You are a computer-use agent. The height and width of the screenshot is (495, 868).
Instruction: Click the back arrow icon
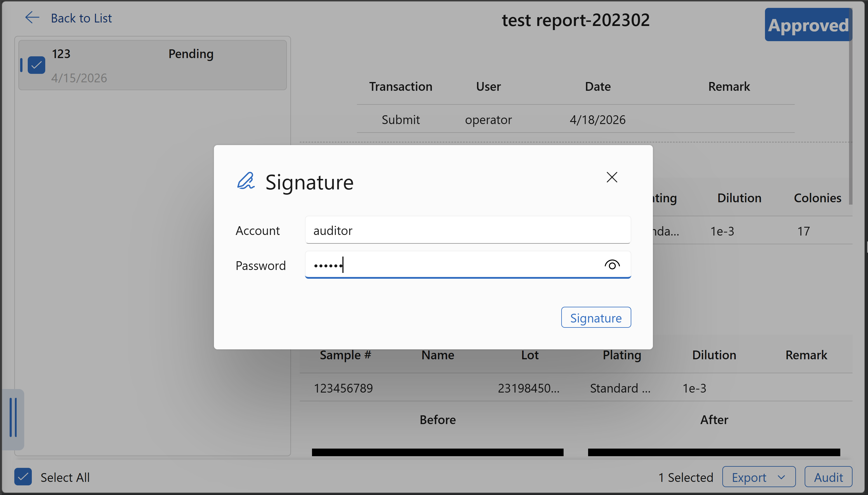point(32,18)
